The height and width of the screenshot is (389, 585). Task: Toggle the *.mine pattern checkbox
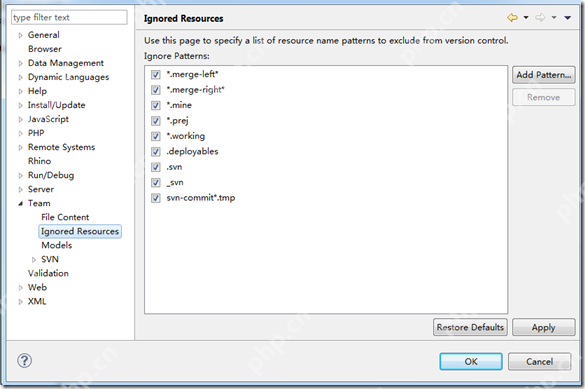coord(156,106)
